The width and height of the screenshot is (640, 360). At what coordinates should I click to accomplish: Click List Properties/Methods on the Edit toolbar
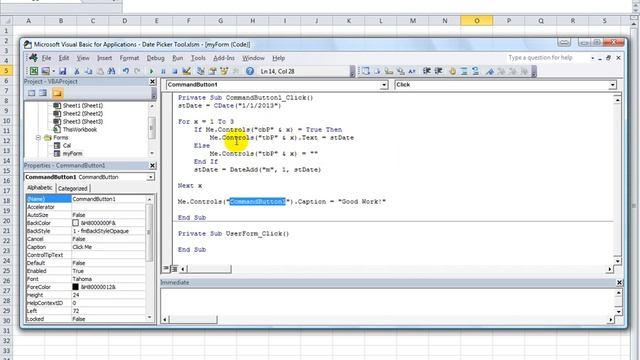(x=366, y=71)
